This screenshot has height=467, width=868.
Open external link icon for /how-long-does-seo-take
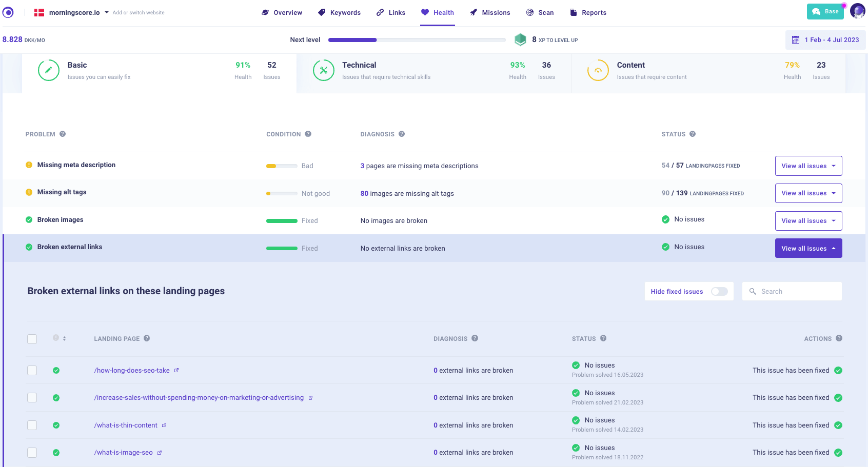(176, 370)
